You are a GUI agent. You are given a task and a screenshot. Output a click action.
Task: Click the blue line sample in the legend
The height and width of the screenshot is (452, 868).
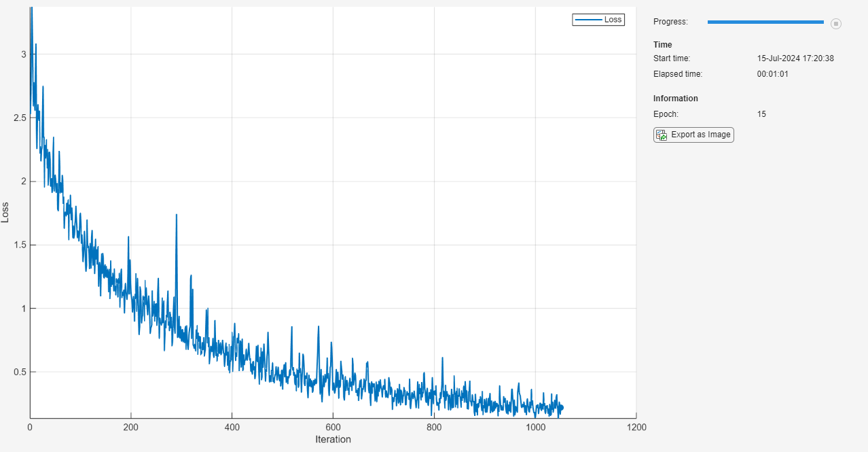tap(588, 20)
